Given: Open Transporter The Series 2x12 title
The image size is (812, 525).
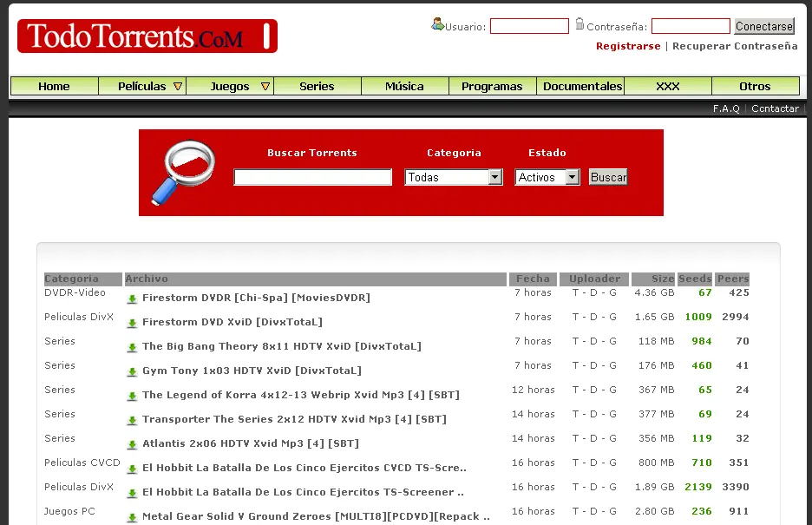Looking at the screenshot, I should [294, 419].
